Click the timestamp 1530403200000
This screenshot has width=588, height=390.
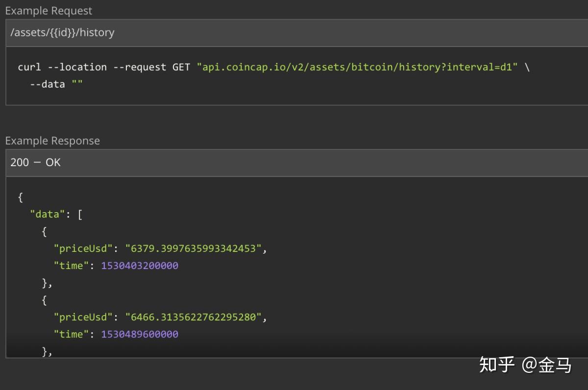pos(140,266)
